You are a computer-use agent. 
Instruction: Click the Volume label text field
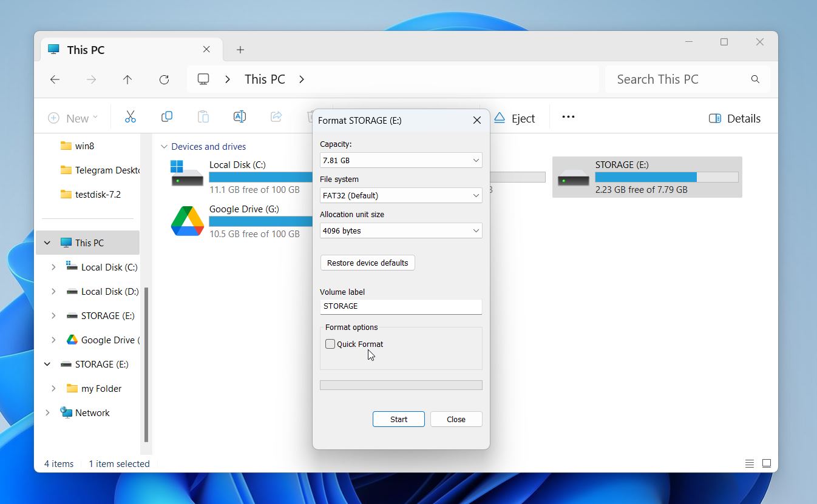(x=401, y=306)
